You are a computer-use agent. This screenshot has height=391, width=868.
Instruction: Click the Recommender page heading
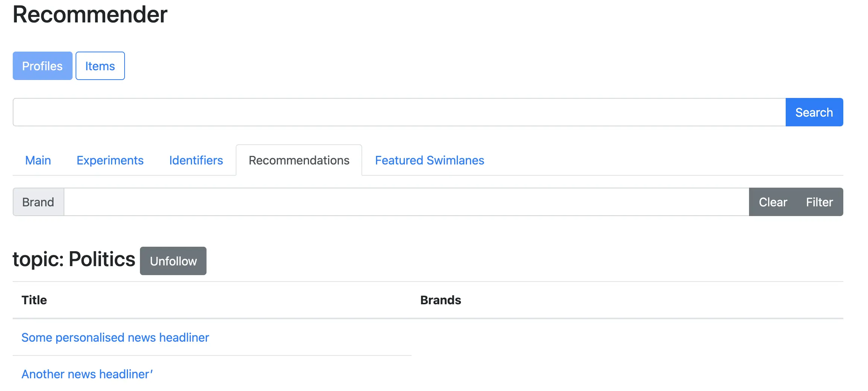click(90, 15)
